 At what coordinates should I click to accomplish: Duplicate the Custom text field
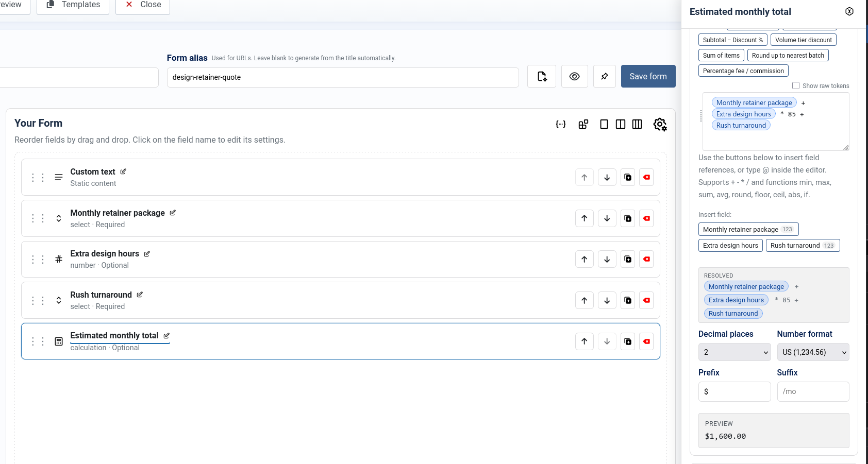tap(628, 177)
